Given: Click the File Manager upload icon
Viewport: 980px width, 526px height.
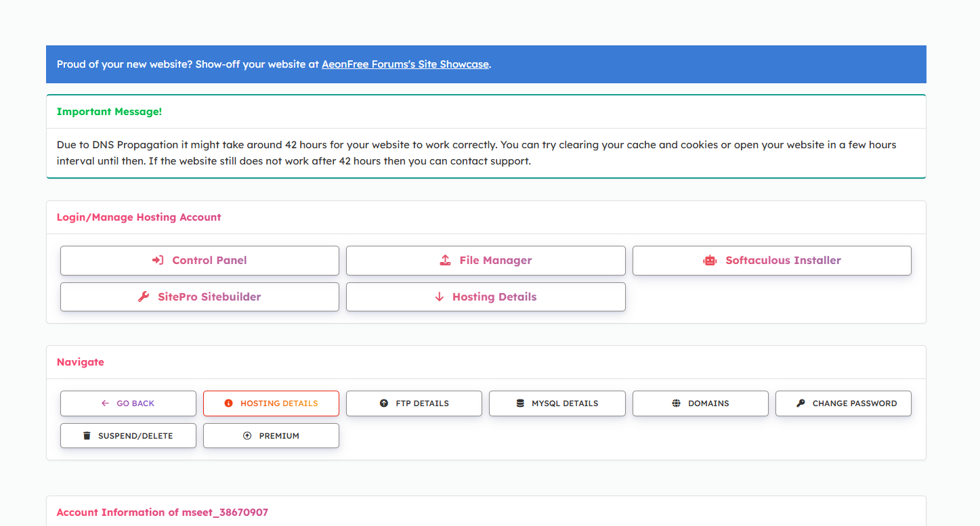Looking at the screenshot, I should (445, 260).
